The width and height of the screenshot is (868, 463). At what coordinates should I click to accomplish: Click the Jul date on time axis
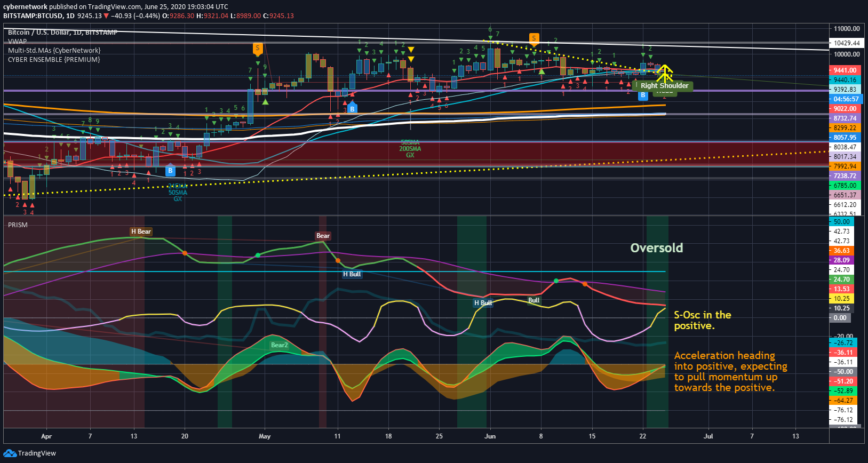[708, 436]
